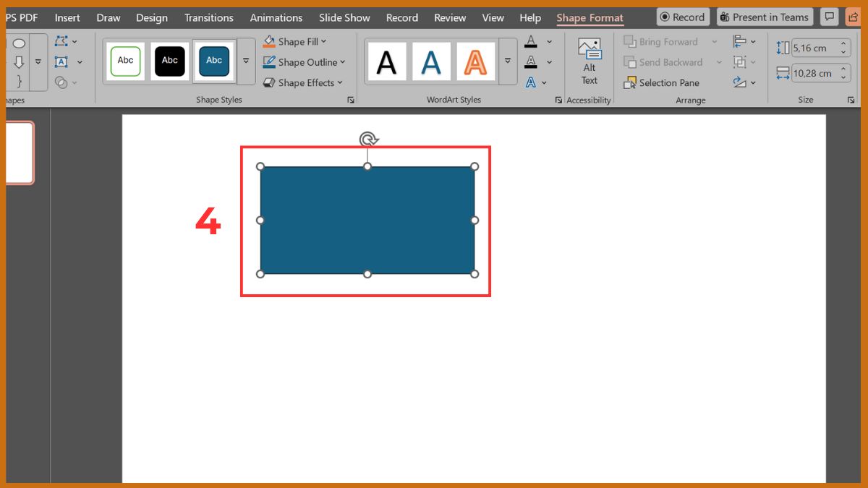Click the rotation handle above the rectangle
The width and height of the screenshot is (868, 488).
pos(368,140)
